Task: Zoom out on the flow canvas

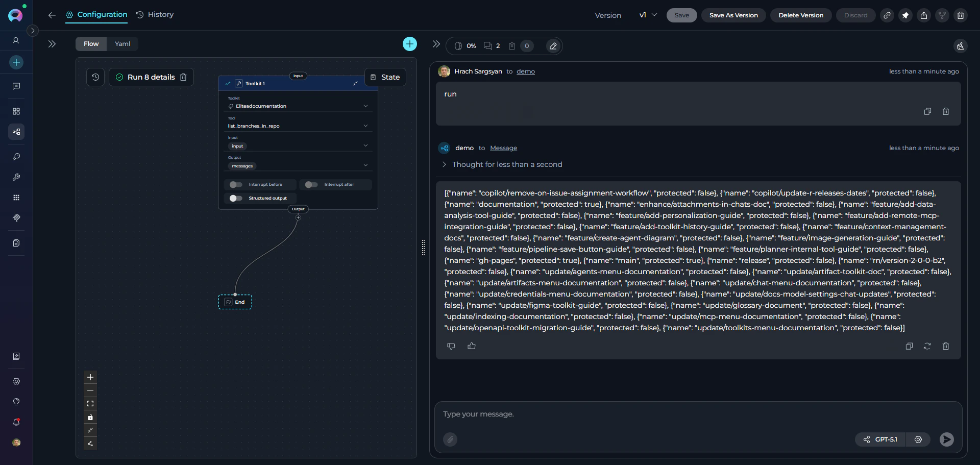Action: 90,390
